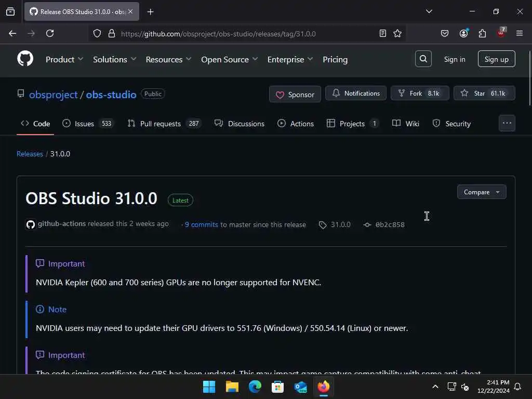This screenshot has height=399, width=532.
Task: Open Firefox hamburger application menu
Action: click(520, 33)
